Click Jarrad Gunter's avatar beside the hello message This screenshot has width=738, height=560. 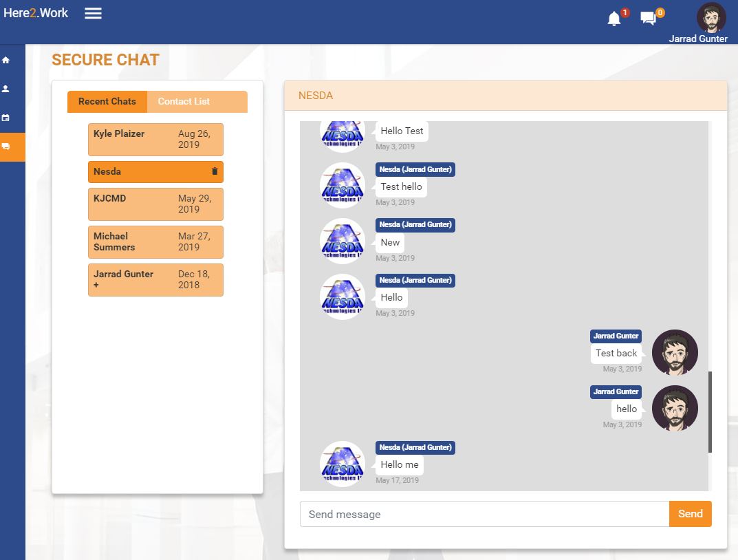[x=674, y=408]
